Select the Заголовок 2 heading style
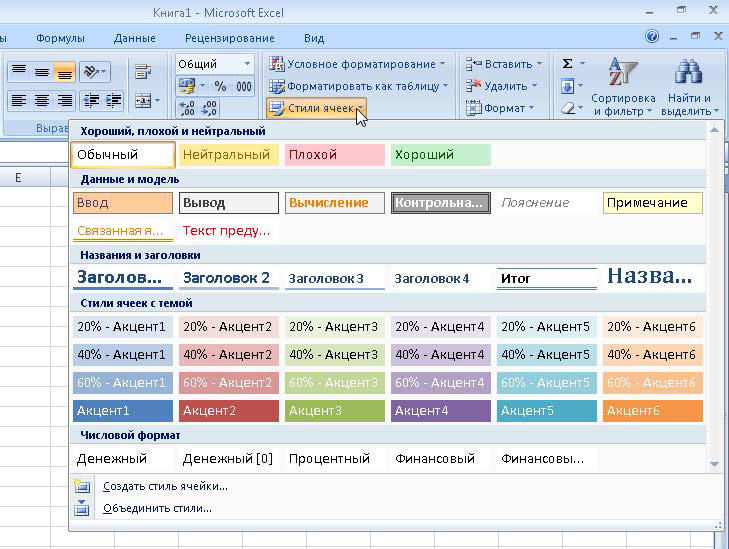Screen dimensions: 729x549 coord(228,278)
